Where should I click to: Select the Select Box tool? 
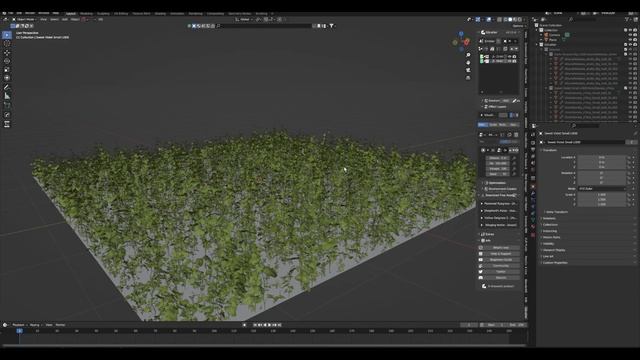pos(7,35)
